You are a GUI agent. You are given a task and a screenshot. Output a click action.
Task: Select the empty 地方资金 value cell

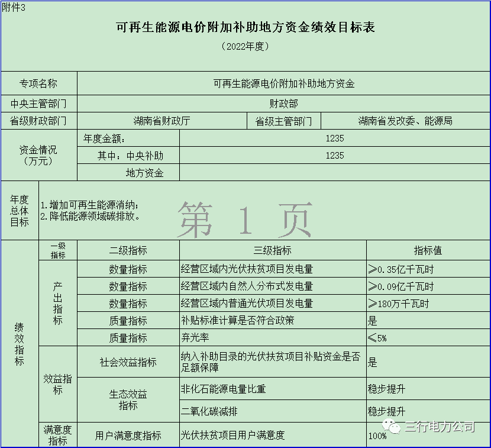point(334,173)
